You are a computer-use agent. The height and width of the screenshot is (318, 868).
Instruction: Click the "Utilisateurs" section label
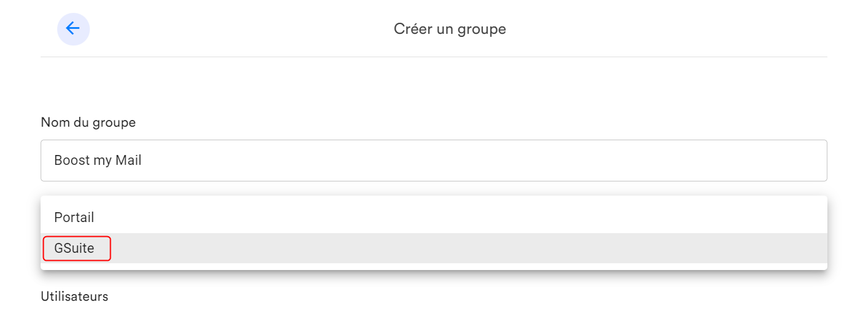click(x=74, y=296)
